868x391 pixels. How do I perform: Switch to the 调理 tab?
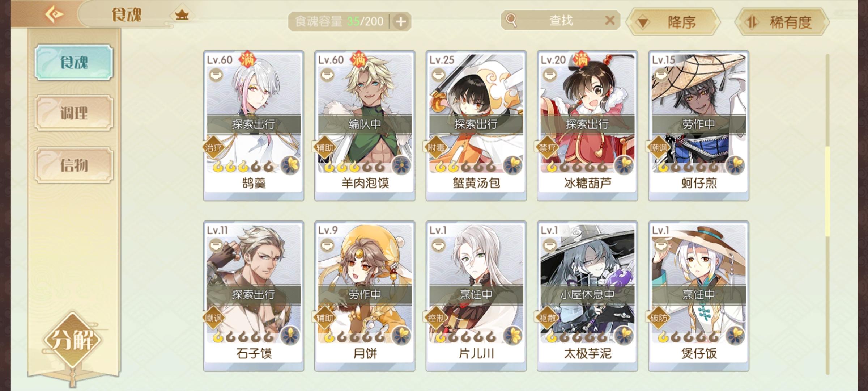click(x=74, y=113)
